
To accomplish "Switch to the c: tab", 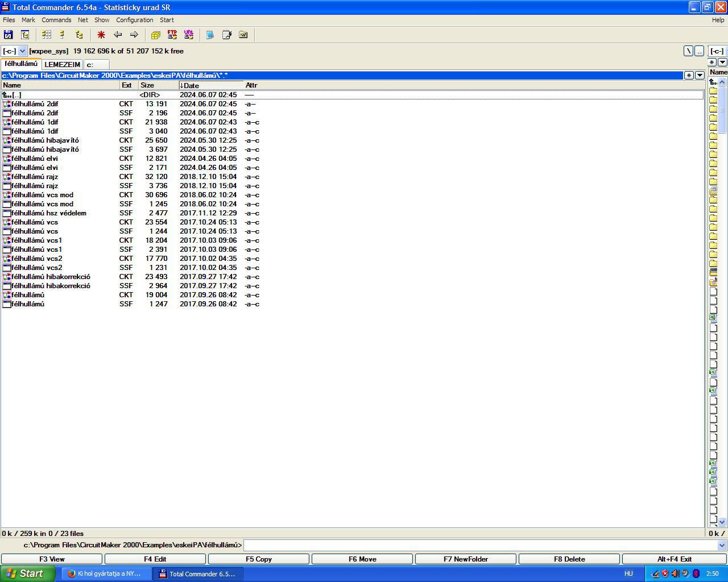I will pyautogui.click(x=96, y=64).
